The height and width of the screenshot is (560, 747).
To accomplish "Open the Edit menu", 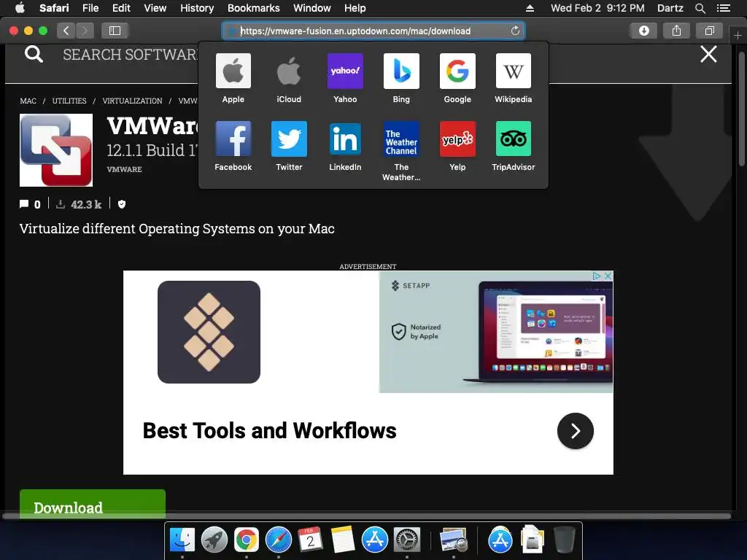I will tap(121, 8).
